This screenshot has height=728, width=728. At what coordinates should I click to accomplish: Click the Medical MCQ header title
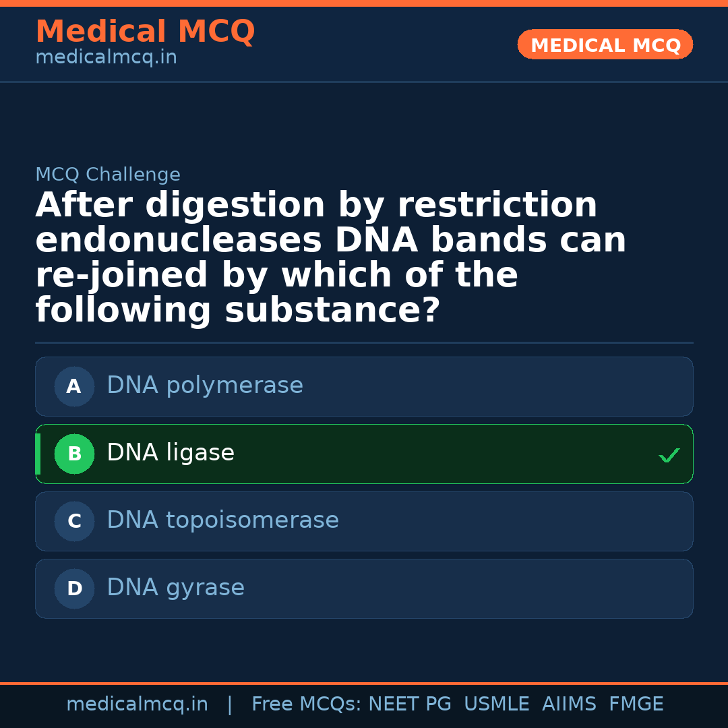coord(145,32)
